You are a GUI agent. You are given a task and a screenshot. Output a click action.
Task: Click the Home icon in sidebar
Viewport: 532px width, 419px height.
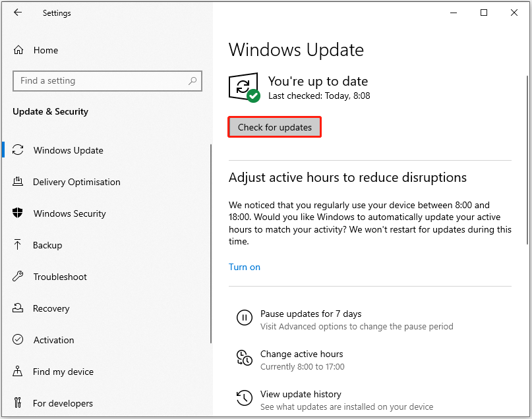[18, 50]
